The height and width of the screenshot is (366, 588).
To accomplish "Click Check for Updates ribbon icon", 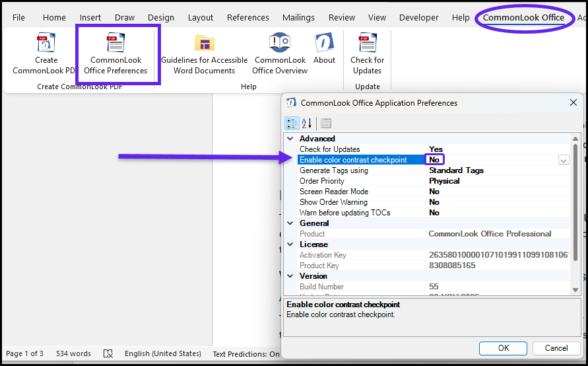I will click(367, 54).
